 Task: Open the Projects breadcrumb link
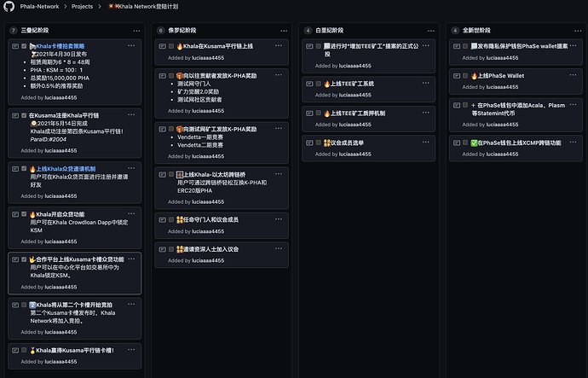82,6
